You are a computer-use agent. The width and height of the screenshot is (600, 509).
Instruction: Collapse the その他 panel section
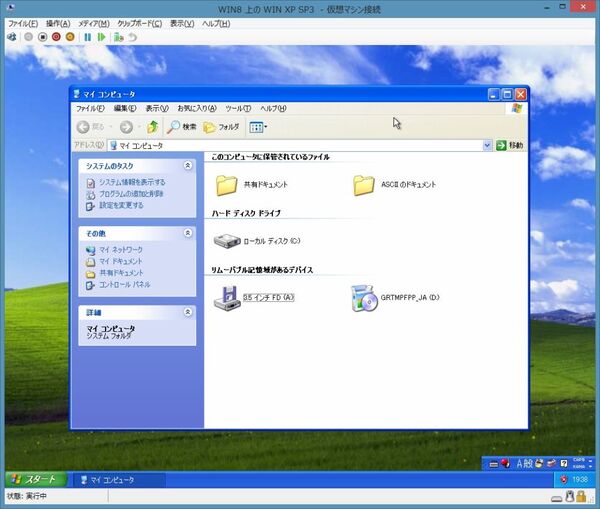[x=188, y=233]
